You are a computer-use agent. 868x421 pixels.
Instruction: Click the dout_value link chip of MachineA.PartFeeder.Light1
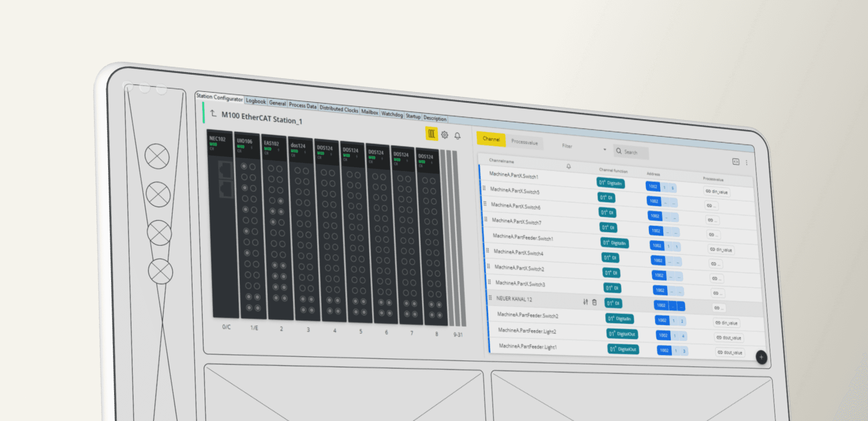pos(730,352)
